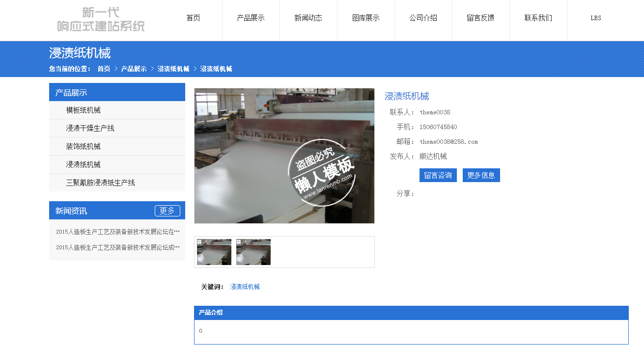
Task: Click the 留言咨询 button
Action: pos(438,175)
